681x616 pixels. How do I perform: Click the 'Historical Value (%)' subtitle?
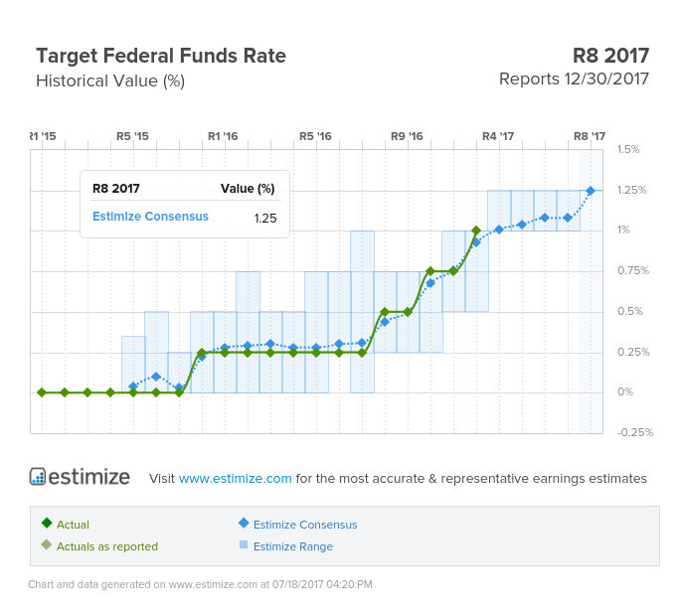coord(110,81)
